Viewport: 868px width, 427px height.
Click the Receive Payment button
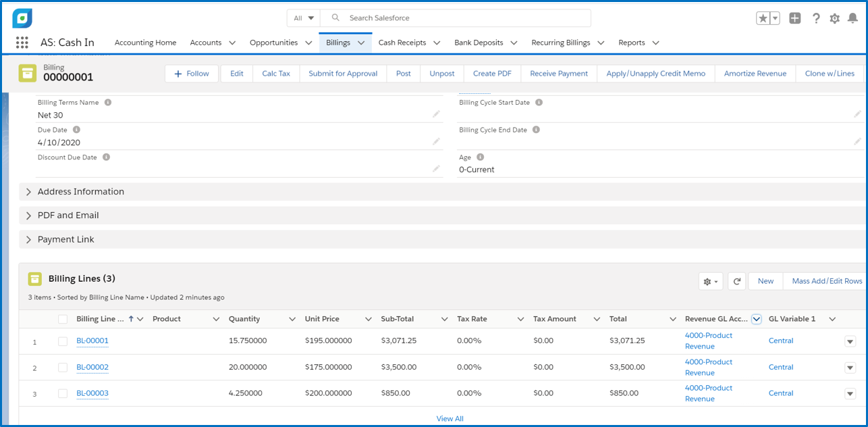coord(559,74)
